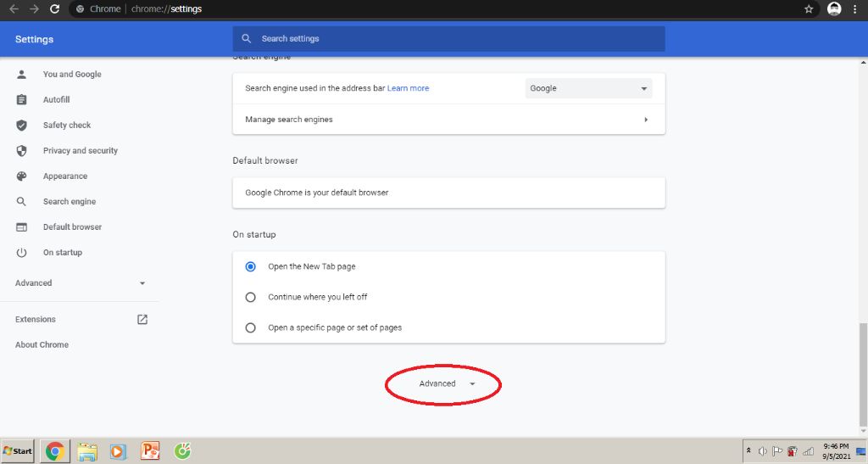Click the On startup section heading
868x464 pixels.
254,234
